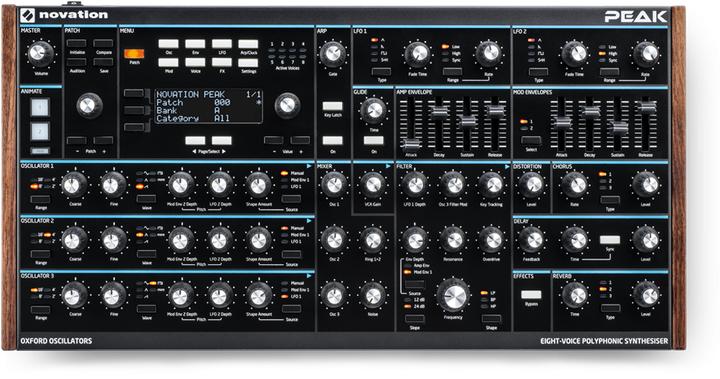Click the Arp Gate knob
Image resolution: width=720 pixels, height=379 pixels.
coord(332,54)
